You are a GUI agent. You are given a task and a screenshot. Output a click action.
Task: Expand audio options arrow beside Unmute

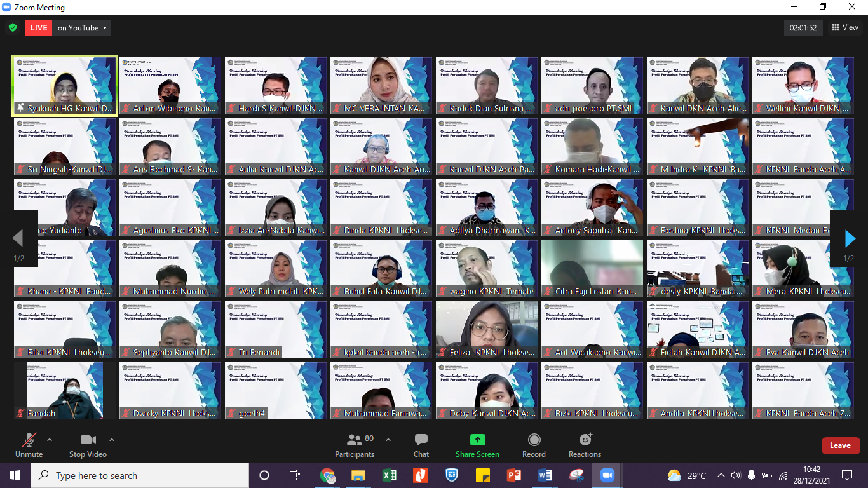coord(50,440)
